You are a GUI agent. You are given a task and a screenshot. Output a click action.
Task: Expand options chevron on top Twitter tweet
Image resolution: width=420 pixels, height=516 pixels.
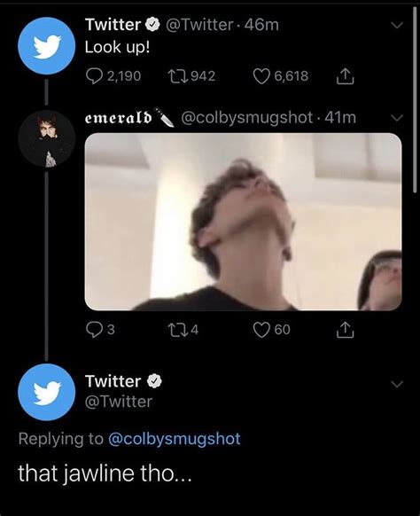point(397,26)
